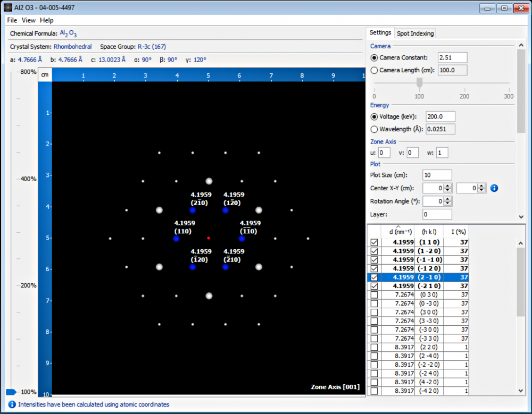
Task: Click the red central beam spot
Action: (209, 238)
